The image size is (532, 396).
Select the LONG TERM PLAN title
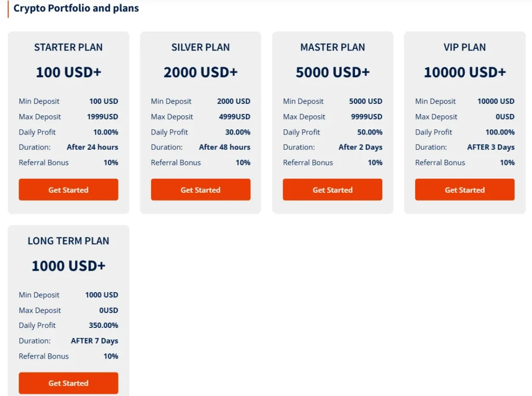point(69,241)
